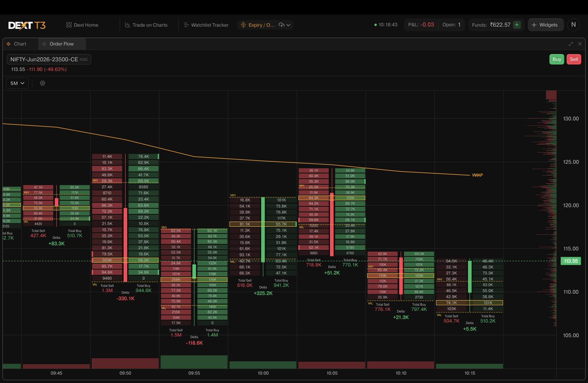Image resolution: width=588 pixels, height=383 pixels.
Task: Open the chart settings gear icon
Action: [x=42, y=83]
